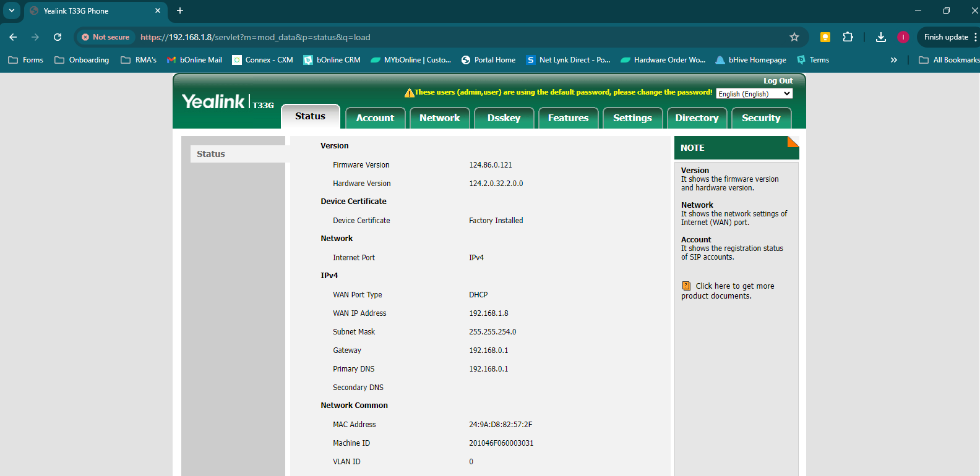Click the Not secure site info badge
This screenshot has height=476, width=980.
[x=106, y=37]
